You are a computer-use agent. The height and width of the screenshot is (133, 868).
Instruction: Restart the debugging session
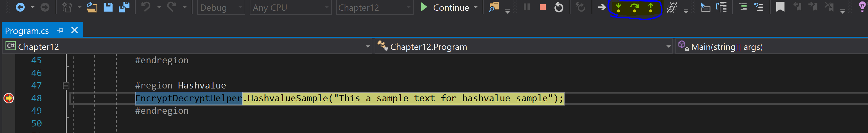coord(559,7)
